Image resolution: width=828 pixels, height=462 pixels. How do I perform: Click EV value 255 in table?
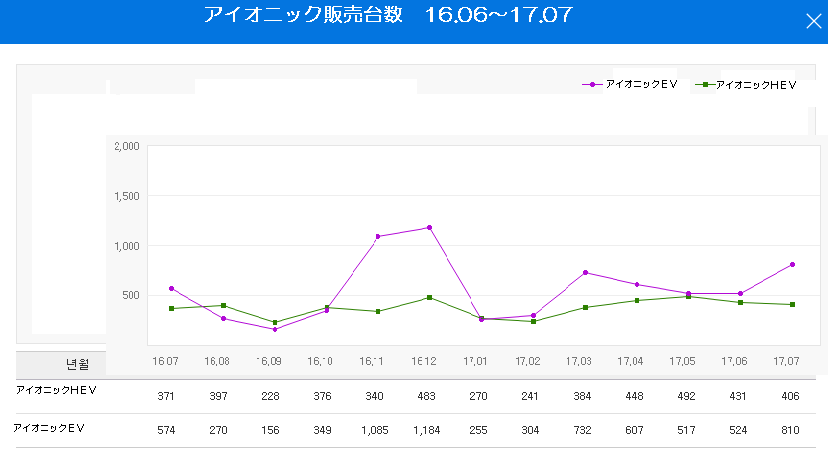click(478, 430)
